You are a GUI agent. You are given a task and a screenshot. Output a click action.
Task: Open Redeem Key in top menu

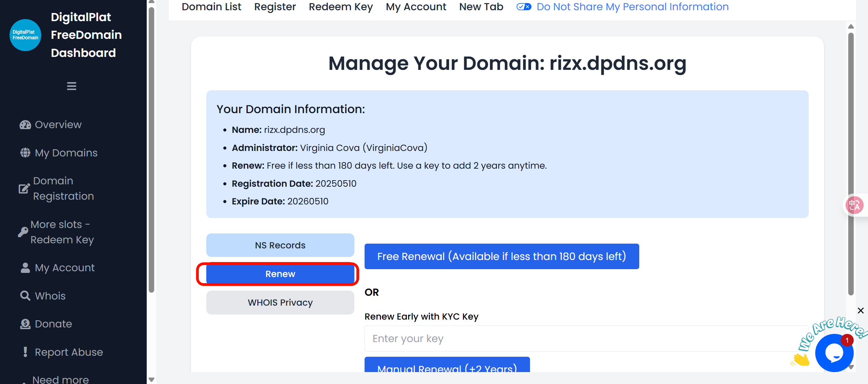[341, 6]
